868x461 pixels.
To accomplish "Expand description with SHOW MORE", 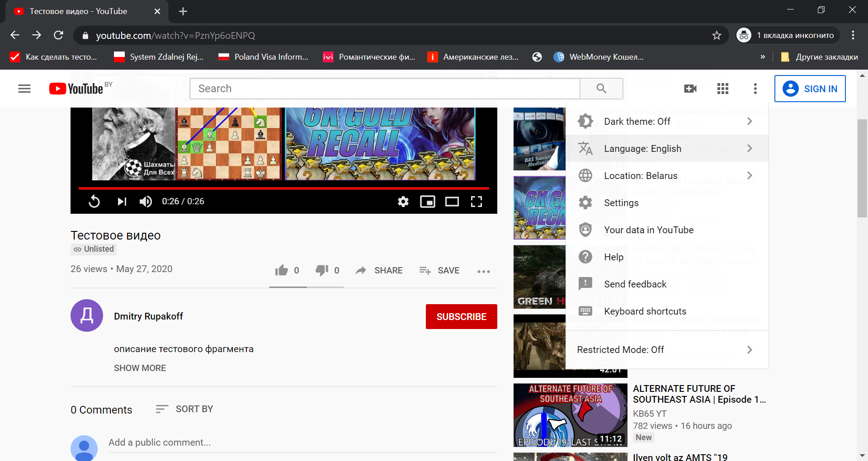I will pyautogui.click(x=140, y=368).
